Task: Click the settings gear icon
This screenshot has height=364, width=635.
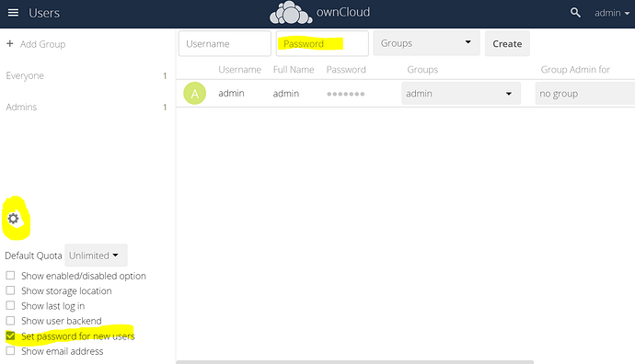Action: tap(14, 219)
